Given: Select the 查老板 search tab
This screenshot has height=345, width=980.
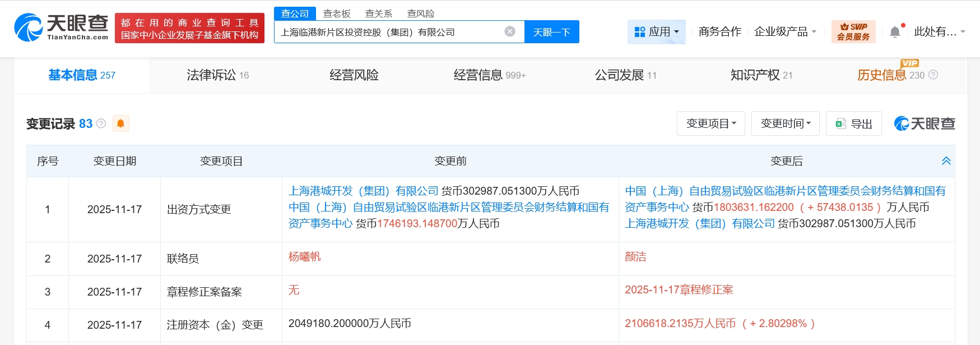Looking at the screenshot, I should click(337, 13).
